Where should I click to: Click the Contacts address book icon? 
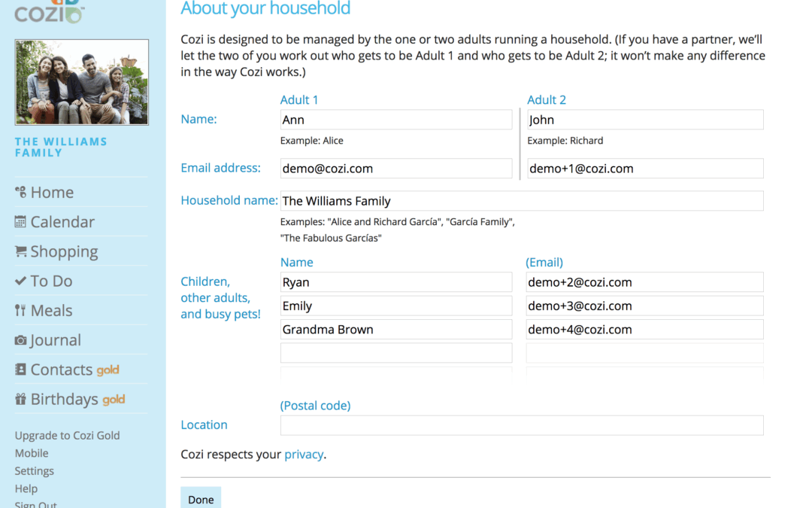tap(20, 370)
